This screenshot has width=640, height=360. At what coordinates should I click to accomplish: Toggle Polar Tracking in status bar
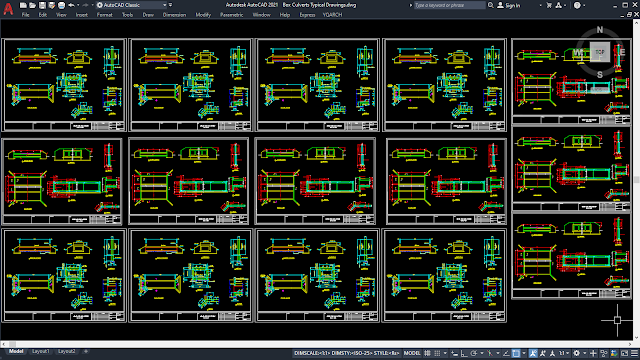[x=473, y=353]
